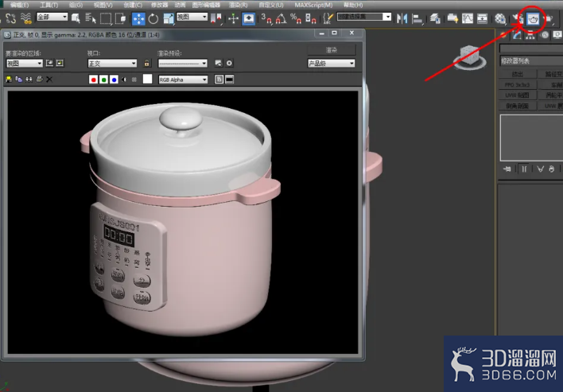Activate the Select Object tool
The image size is (563, 392).
[x=76, y=18]
